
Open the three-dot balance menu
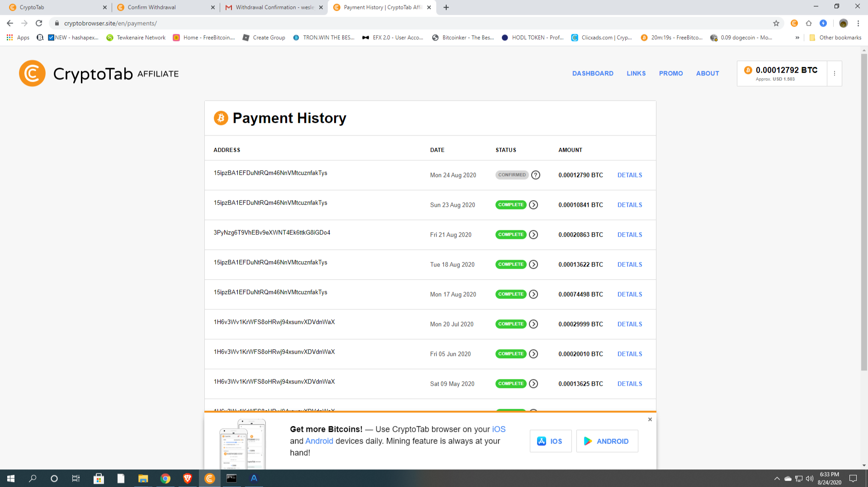coord(835,73)
